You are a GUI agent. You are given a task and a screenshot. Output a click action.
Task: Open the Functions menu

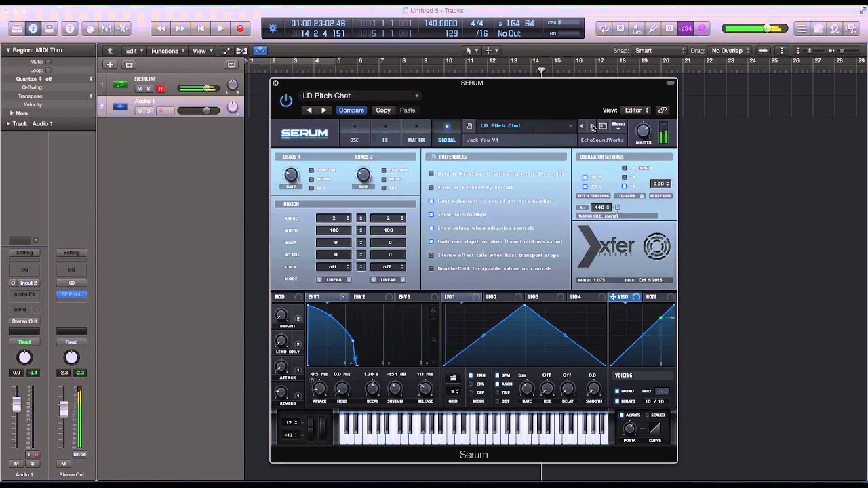pyautogui.click(x=167, y=51)
